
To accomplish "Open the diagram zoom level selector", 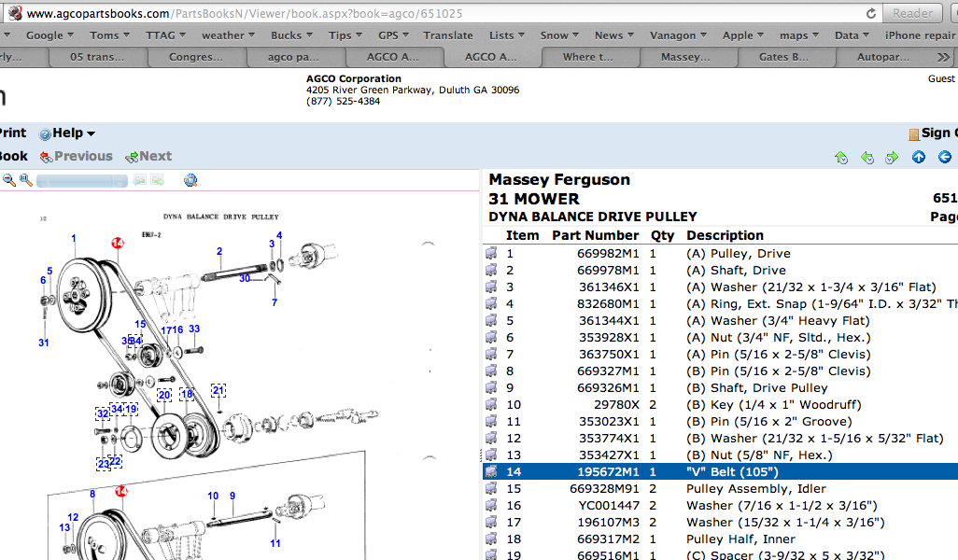I will coord(82,181).
